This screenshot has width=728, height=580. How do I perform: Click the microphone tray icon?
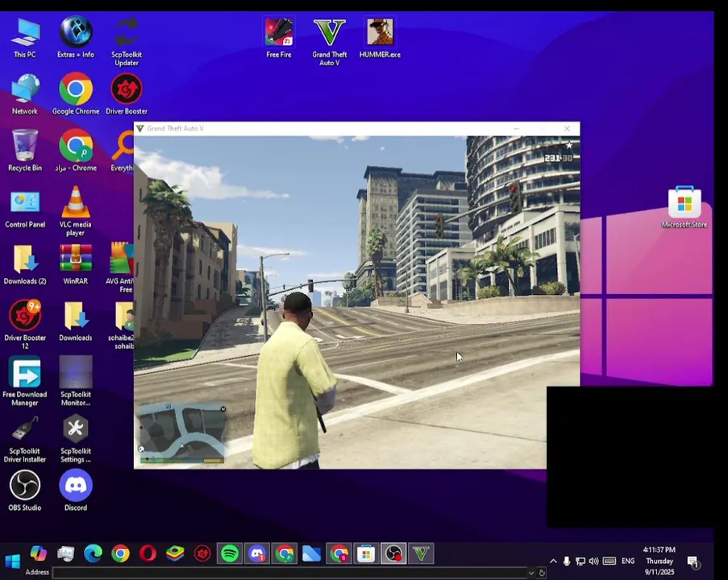coord(567,561)
